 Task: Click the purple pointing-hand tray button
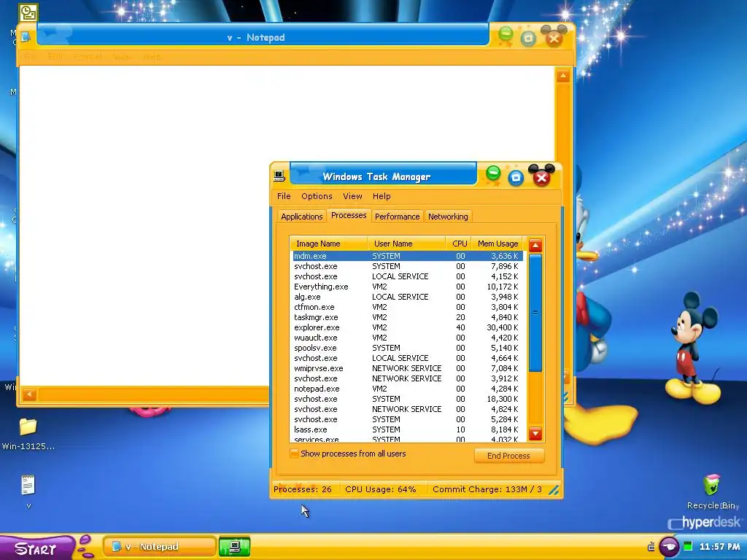click(669, 547)
